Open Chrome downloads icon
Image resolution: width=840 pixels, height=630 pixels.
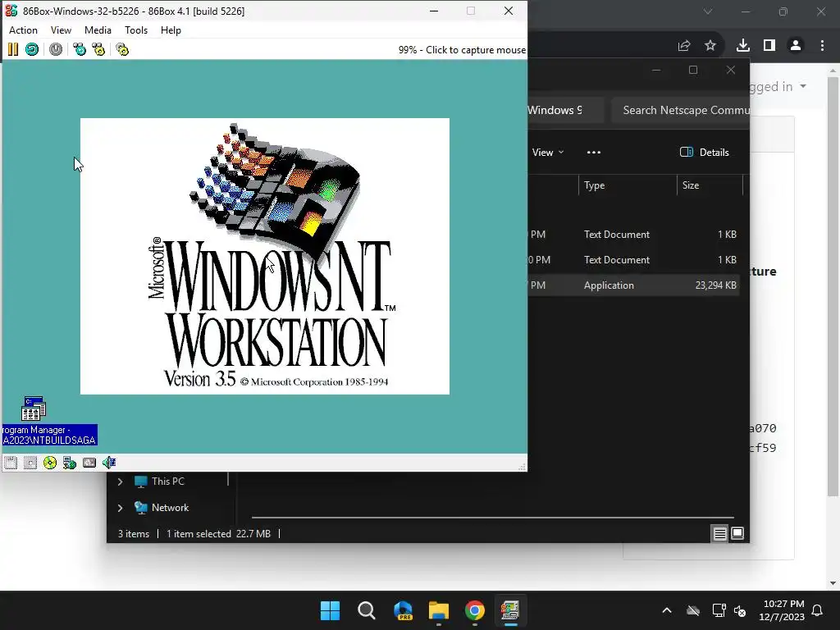(743, 46)
